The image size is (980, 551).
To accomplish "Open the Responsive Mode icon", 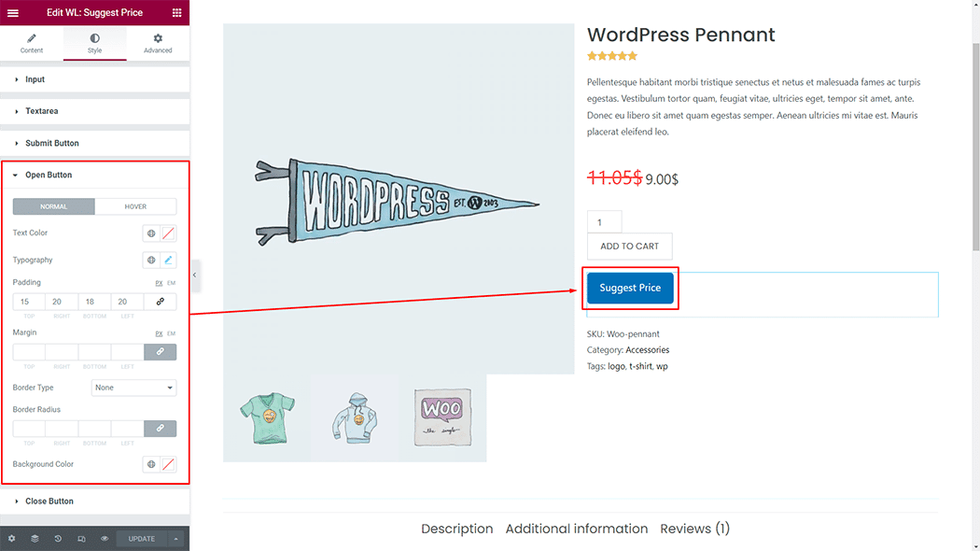I will (x=81, y=539).
